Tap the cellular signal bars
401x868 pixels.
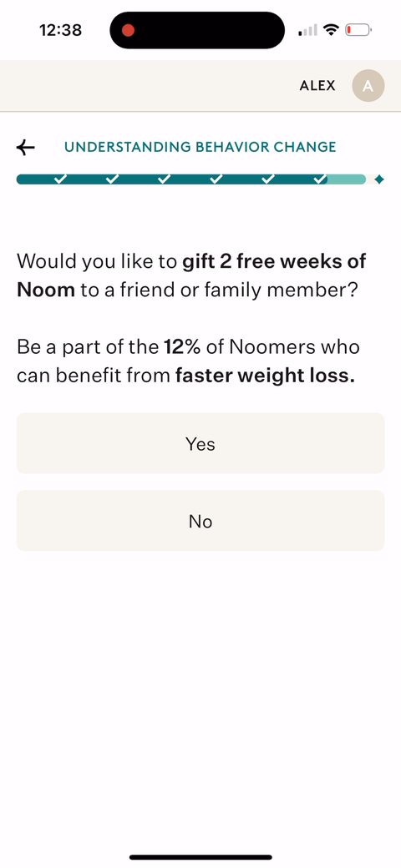point(308,30)
